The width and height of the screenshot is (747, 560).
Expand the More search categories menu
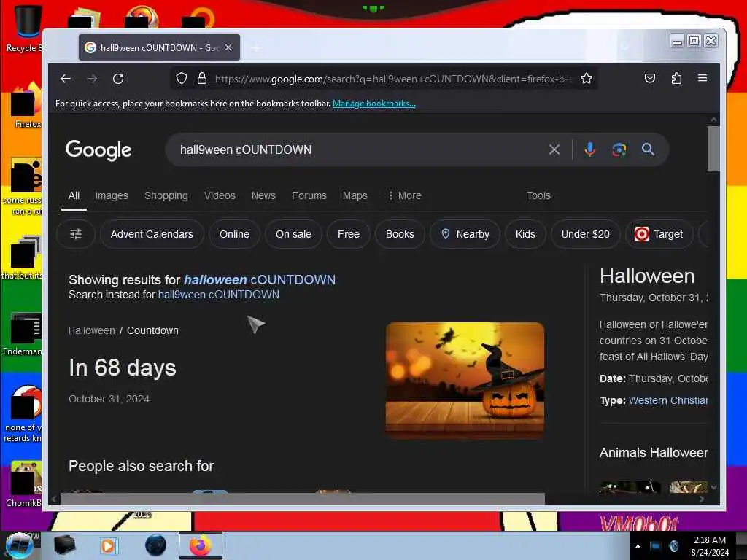405,195
